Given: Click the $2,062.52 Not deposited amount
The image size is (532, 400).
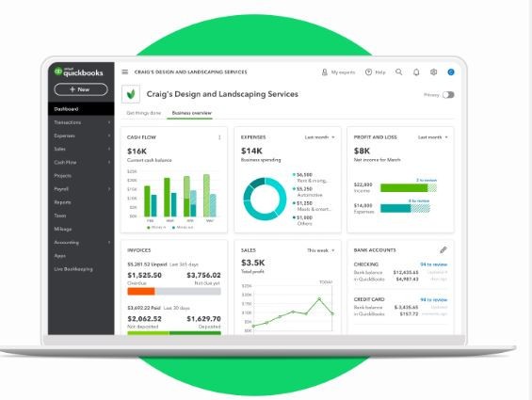Looking at the screenshot, I should [145, 319].
